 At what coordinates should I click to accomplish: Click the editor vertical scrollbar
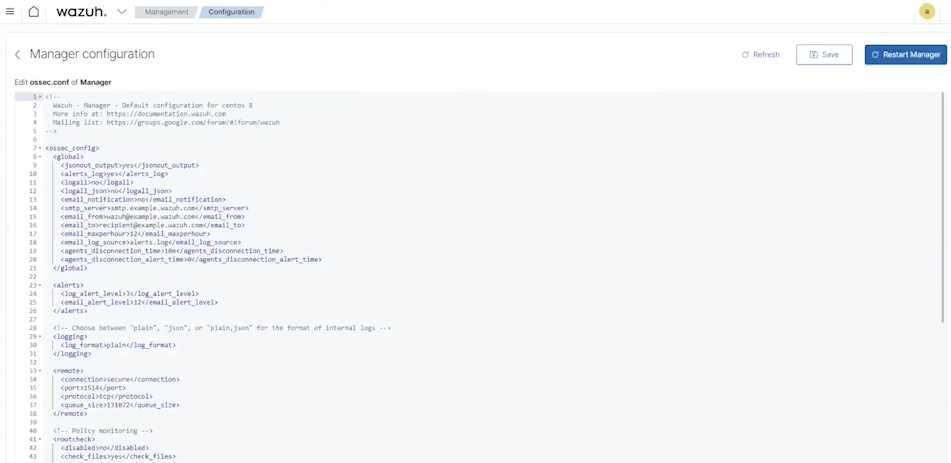point(943,206)
